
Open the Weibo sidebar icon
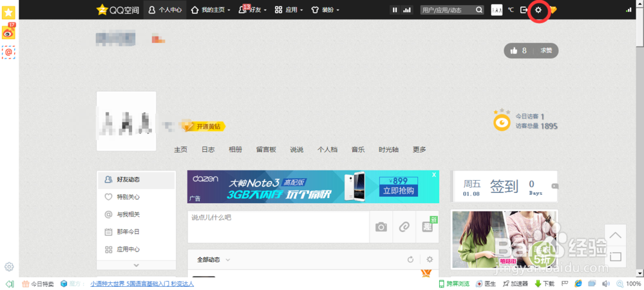(8, 32)
